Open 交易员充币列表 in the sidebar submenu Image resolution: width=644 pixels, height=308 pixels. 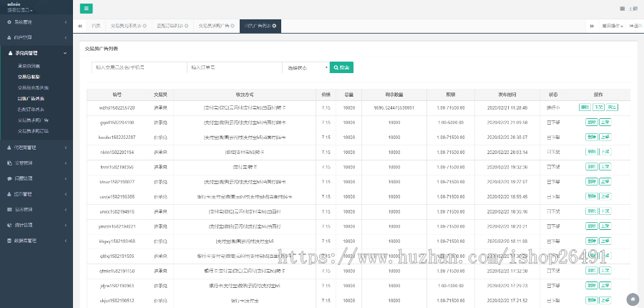(x=33, y=87)
